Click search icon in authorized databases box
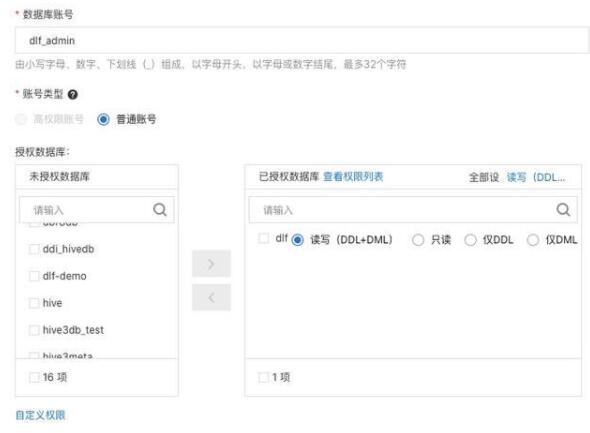590x433 pixels. point(563,210)
